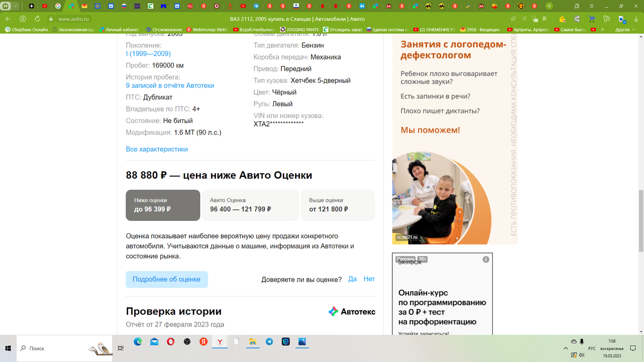Open the Photos app on the taskbar
This screenshot has height=362, width=644.
pyautogui.click(x=302, y=342)
